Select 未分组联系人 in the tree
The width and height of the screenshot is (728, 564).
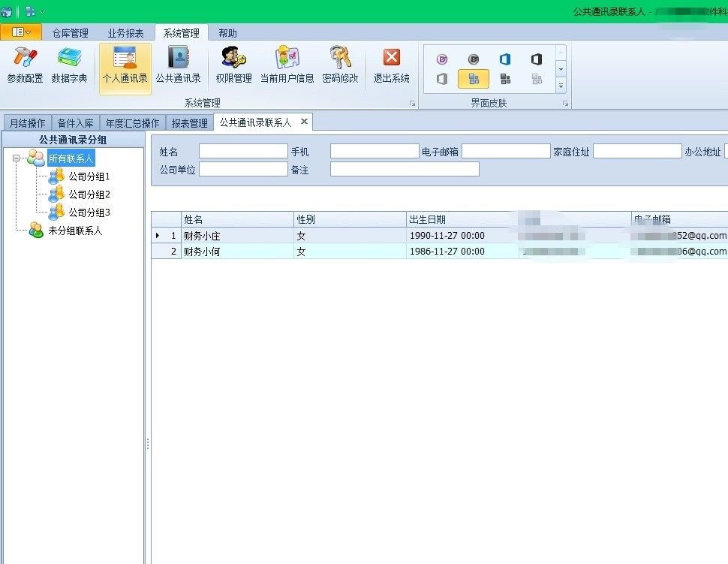click(75, 231)
